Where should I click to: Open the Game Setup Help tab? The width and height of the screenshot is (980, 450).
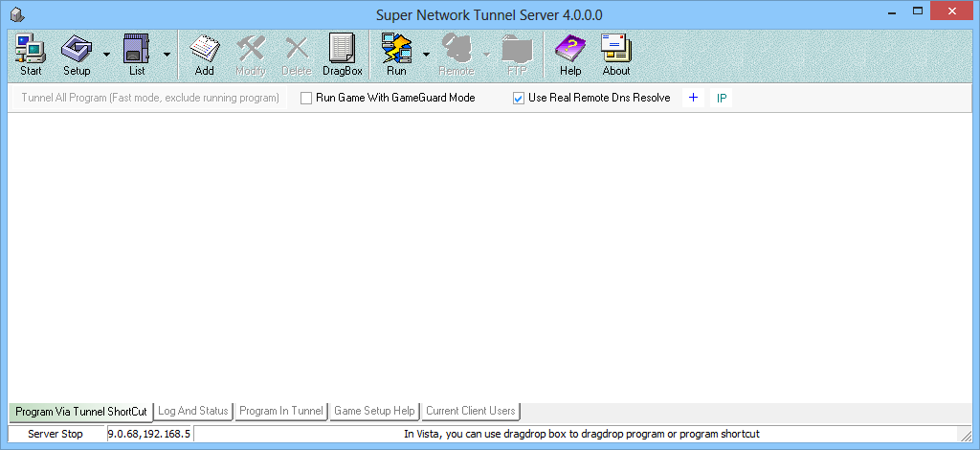[x=374, y=412]
